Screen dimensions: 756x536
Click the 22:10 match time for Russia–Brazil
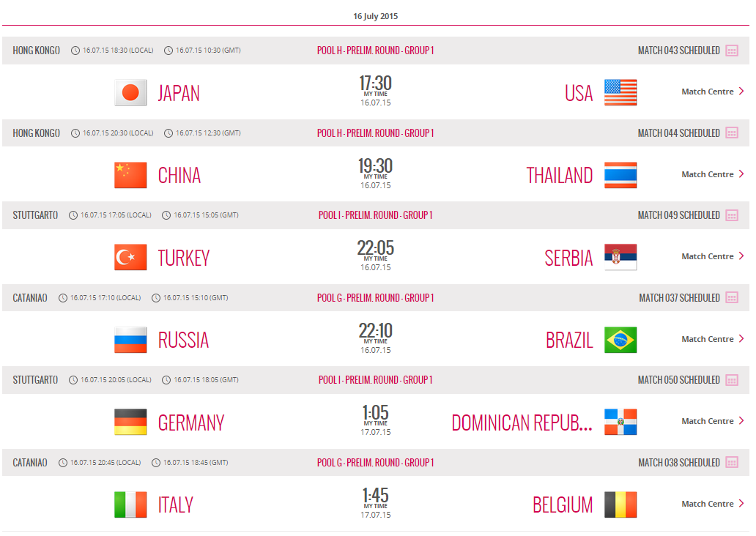(x=375, y=332)
